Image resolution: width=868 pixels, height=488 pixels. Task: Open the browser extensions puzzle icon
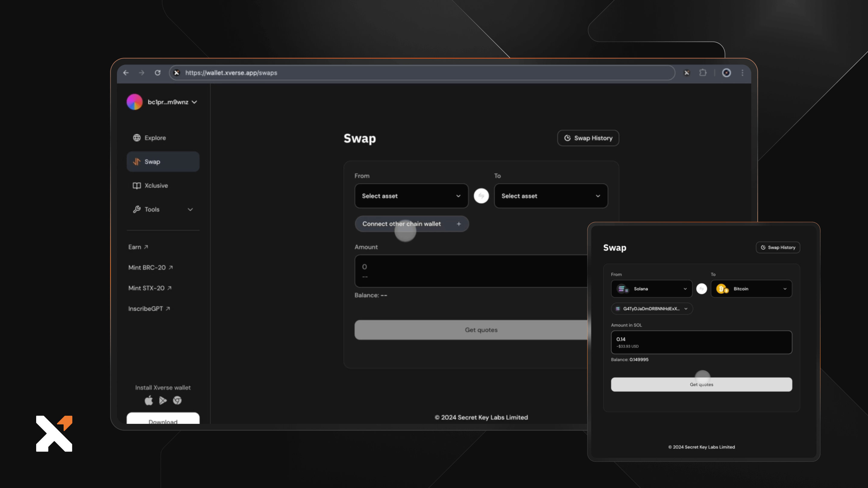click(703, 73)
